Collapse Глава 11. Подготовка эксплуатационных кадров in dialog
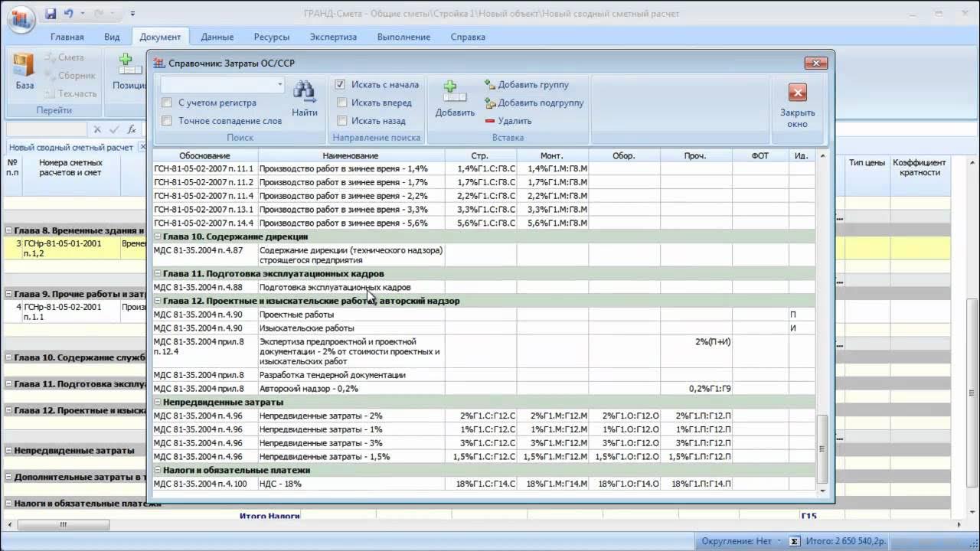The width and height of the screenshot is (980, 551). tap(158, 273)
